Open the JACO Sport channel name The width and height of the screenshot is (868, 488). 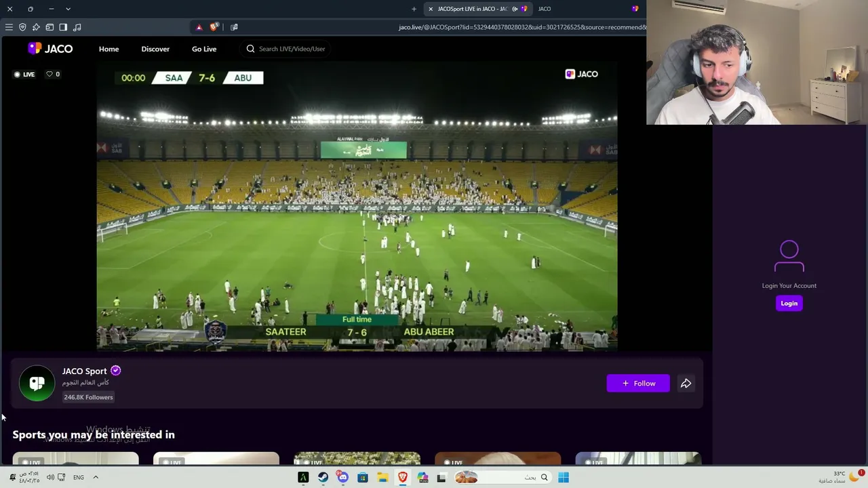point(84,371)
